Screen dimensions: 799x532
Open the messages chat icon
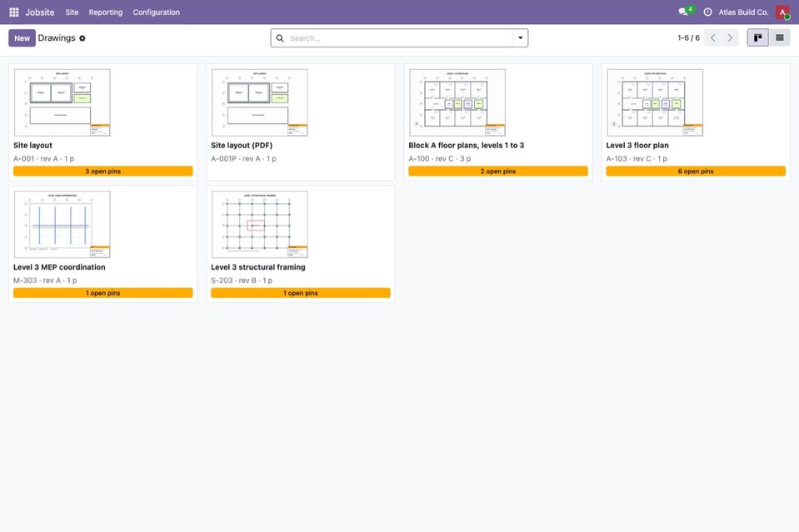coord(683,12)
